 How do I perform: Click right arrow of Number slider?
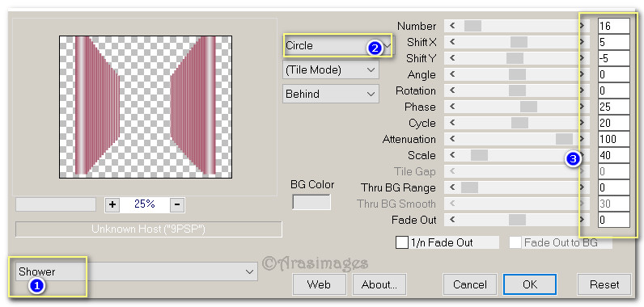[582, 26]
